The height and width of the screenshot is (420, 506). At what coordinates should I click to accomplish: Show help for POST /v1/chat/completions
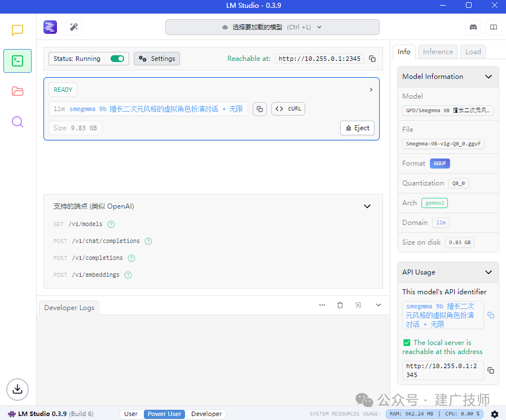pyautogui.click(x=148, y=241)
